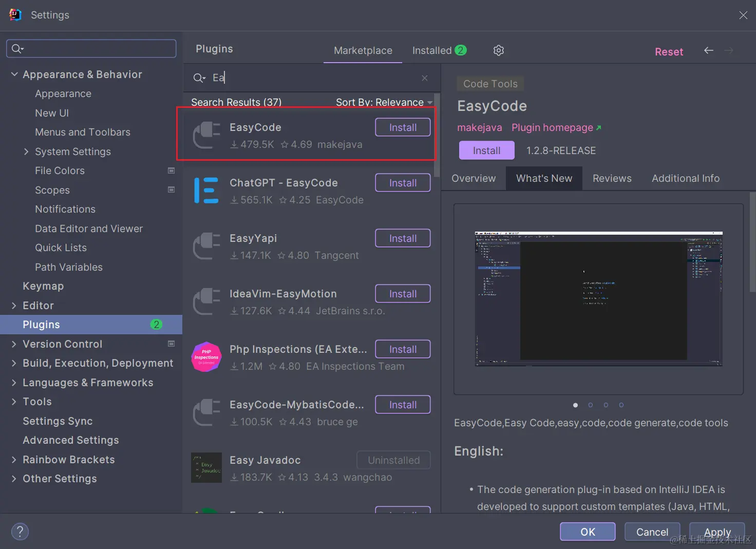756x549 pixels.
Task: Select New UI settings item
Action: [x=52, y=113]
